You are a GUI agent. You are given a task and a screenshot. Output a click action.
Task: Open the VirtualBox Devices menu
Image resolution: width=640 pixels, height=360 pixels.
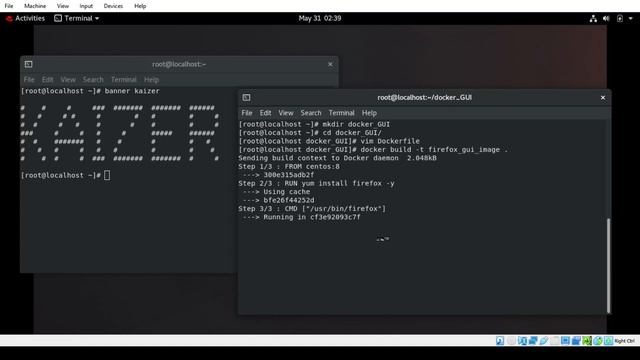pos(113,6)
